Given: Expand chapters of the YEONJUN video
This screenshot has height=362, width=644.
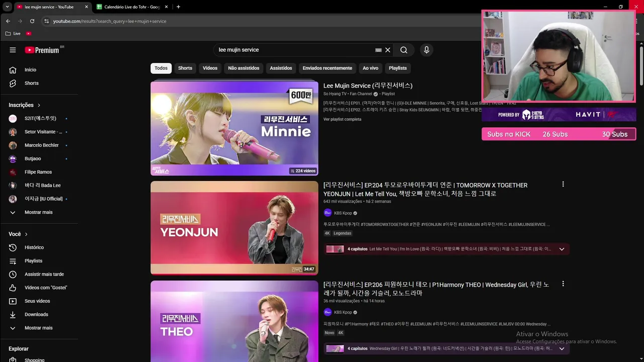Looking at the screenshot, I should click(x=562, y=249).
